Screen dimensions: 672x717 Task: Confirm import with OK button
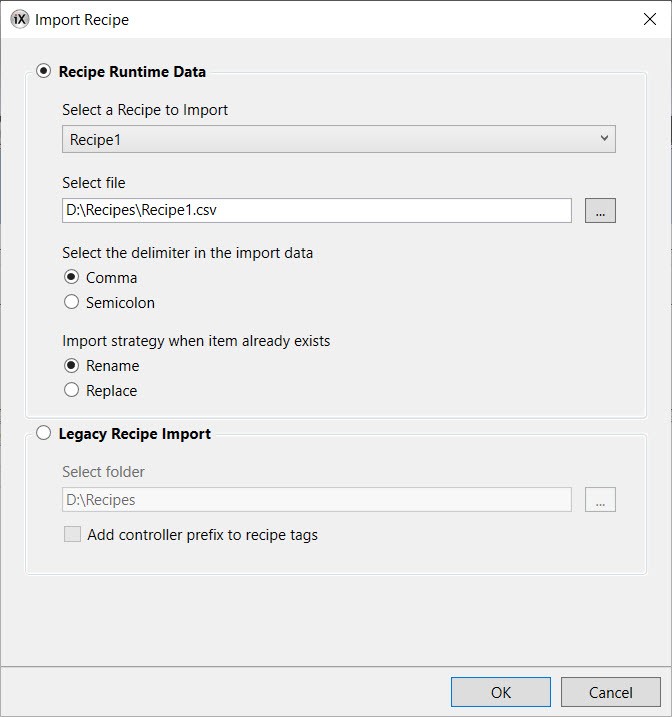point(501,692)
